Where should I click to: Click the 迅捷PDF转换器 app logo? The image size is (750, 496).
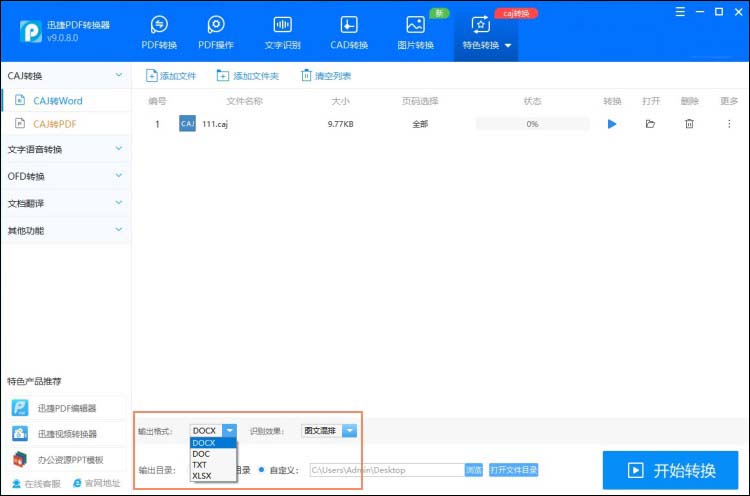tap(31, 32)
